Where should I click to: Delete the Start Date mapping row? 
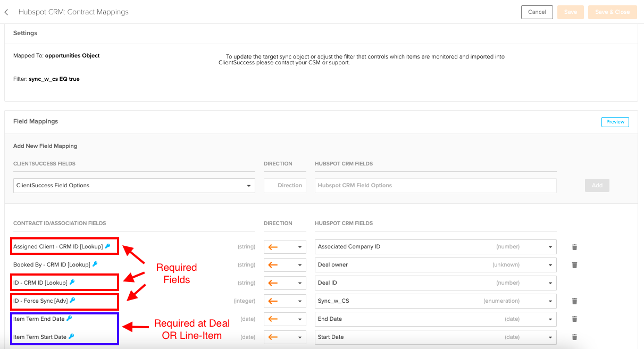click(x=574, y=337)
